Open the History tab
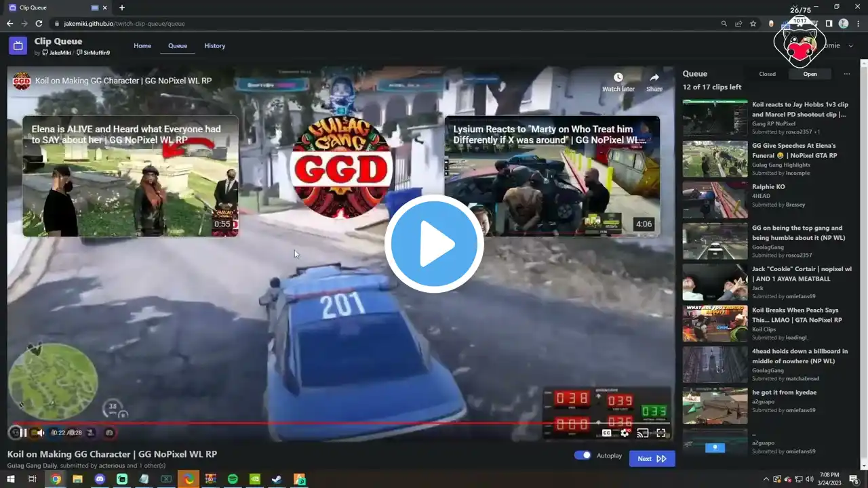868x488 pixels. (215, 46)
